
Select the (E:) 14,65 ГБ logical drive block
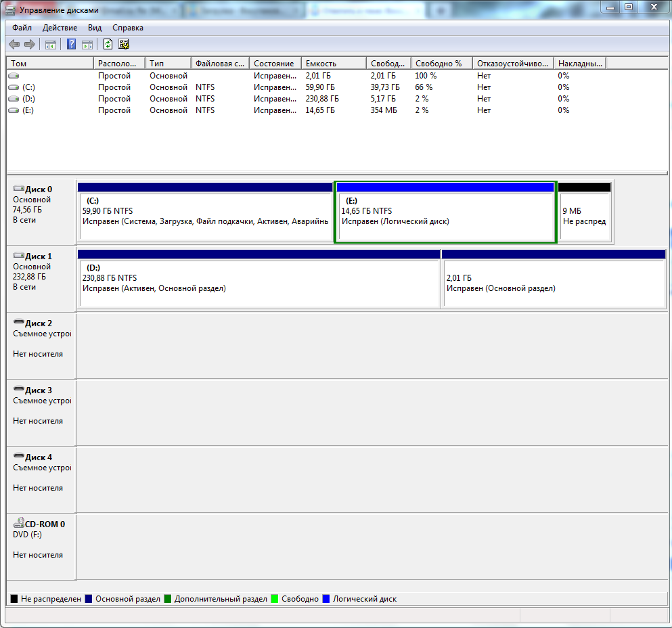[x=445, y=212]
